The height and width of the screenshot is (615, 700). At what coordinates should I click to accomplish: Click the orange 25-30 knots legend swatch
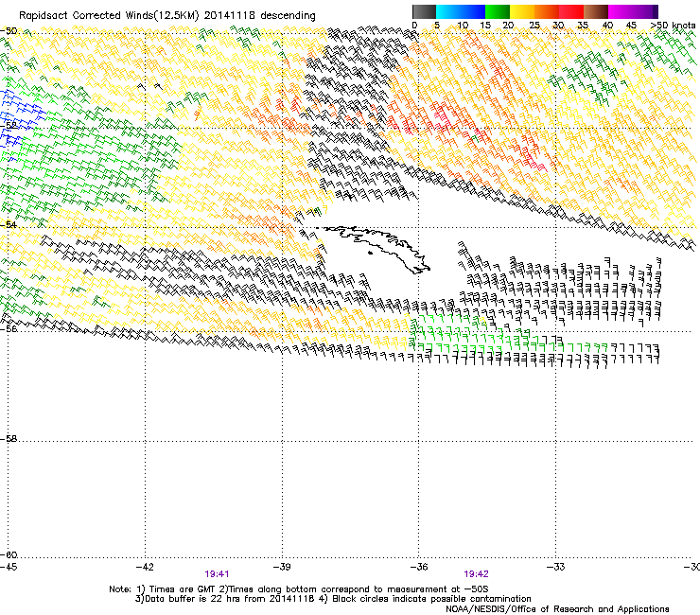[x=547, y=11]
